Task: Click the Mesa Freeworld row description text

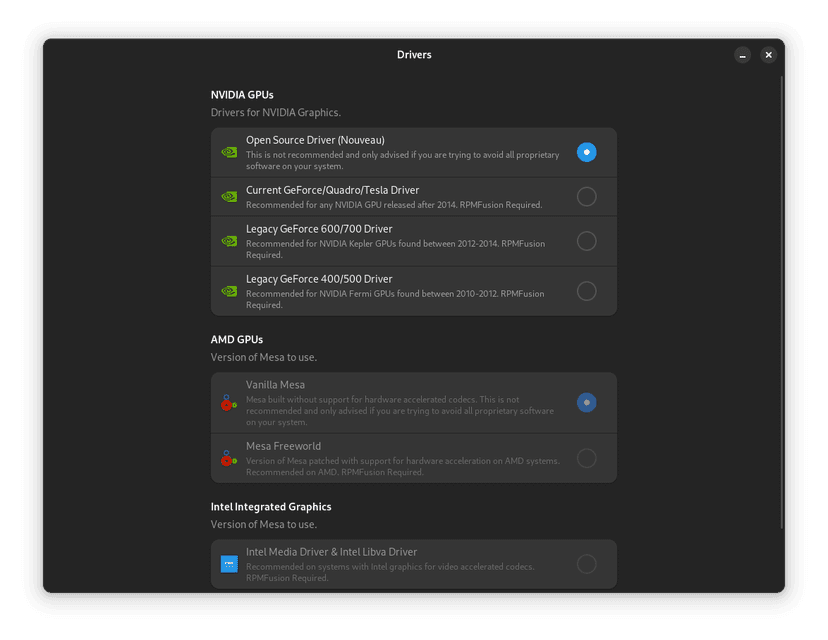Action: (x=403, y=466)
